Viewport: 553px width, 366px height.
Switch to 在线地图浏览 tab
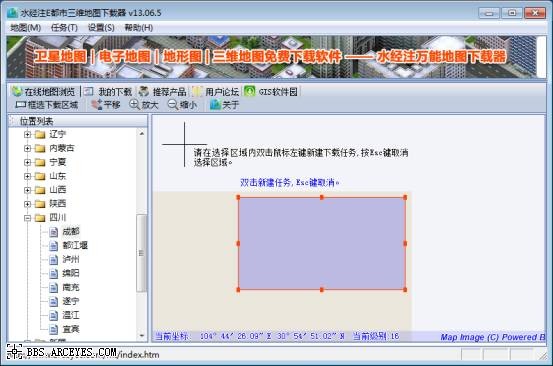coord(44,92)
